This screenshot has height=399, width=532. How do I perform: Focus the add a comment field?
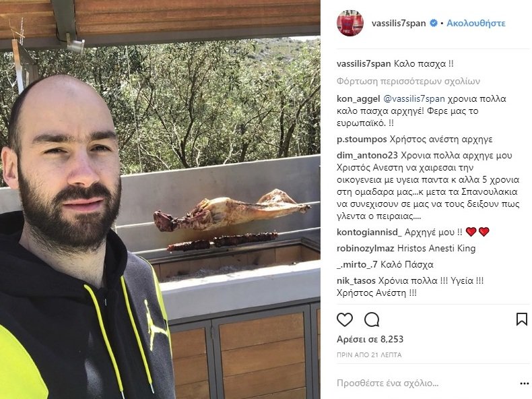(426, 383)
